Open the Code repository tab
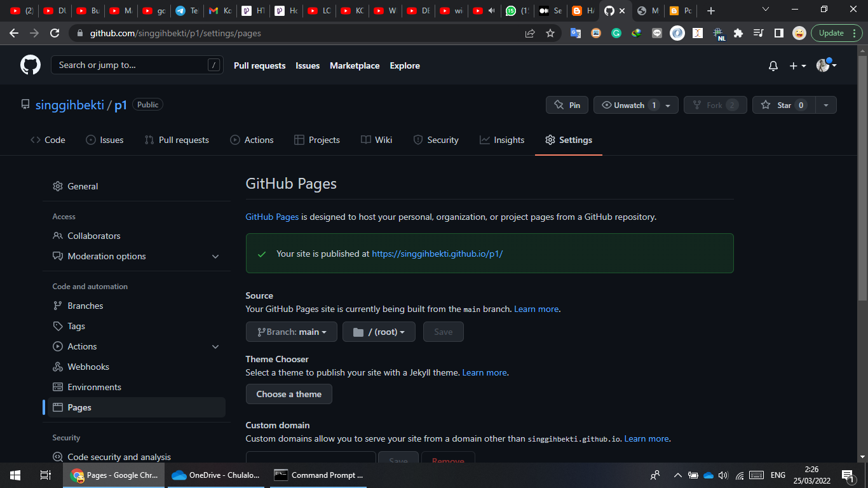 pyautogui.click(x=48, y=140)
